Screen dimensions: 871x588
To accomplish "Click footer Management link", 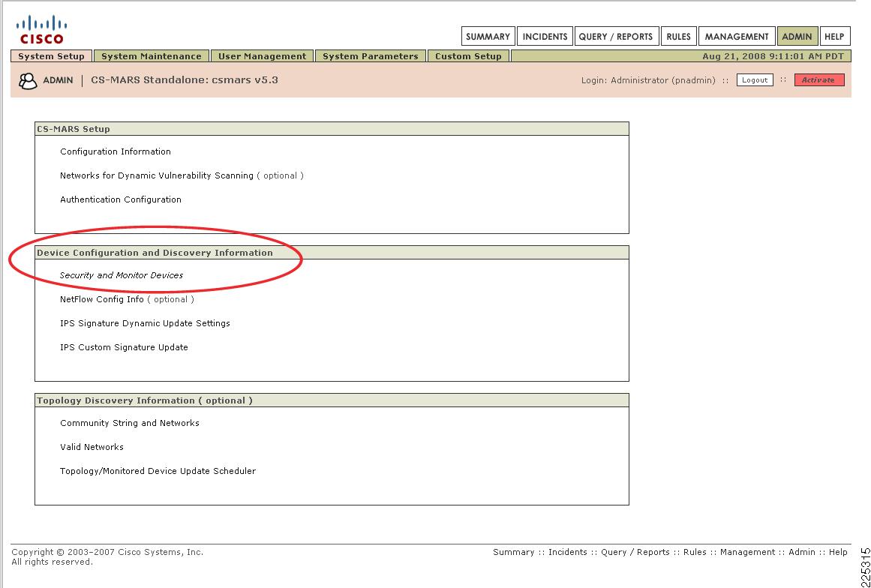I will pyautogui.click(x=748, y=552).
